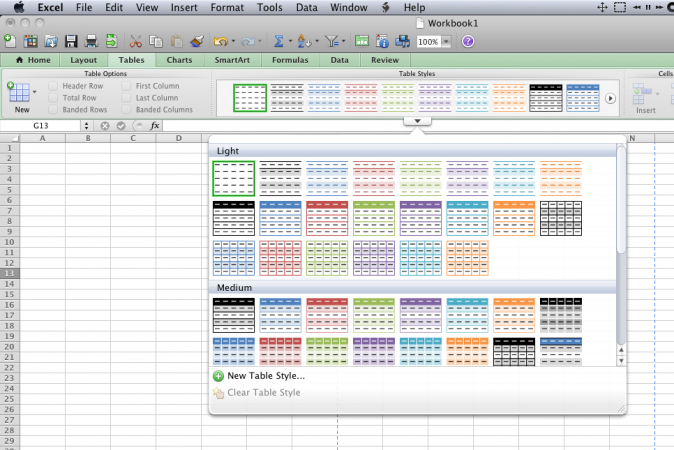Switch to the Review ribbon tab
The height and width of the screenshot is (450, 674).
pyautogui.click(x=385, y=60)
